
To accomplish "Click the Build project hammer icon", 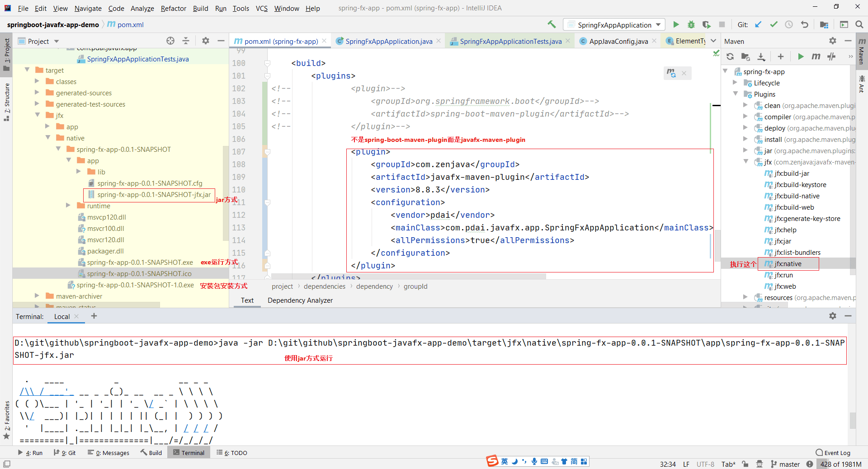I will (552, 25).
